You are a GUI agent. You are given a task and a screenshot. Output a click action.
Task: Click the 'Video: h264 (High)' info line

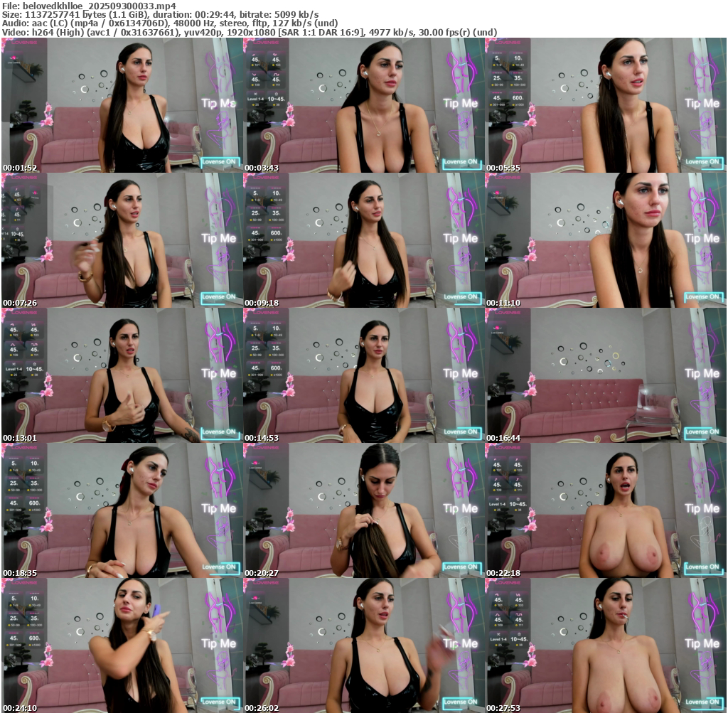(250, 32)
